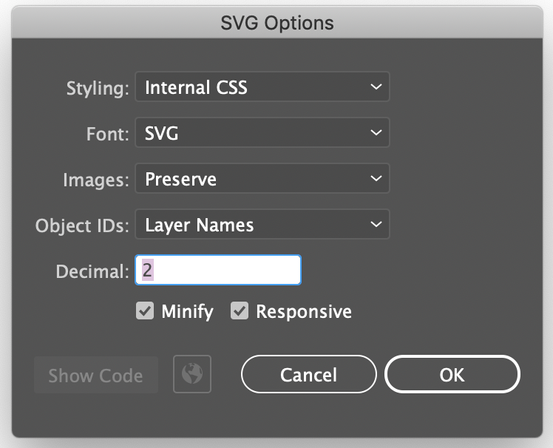Click the chevron arrow of Images dropdown

coord(376,178)
